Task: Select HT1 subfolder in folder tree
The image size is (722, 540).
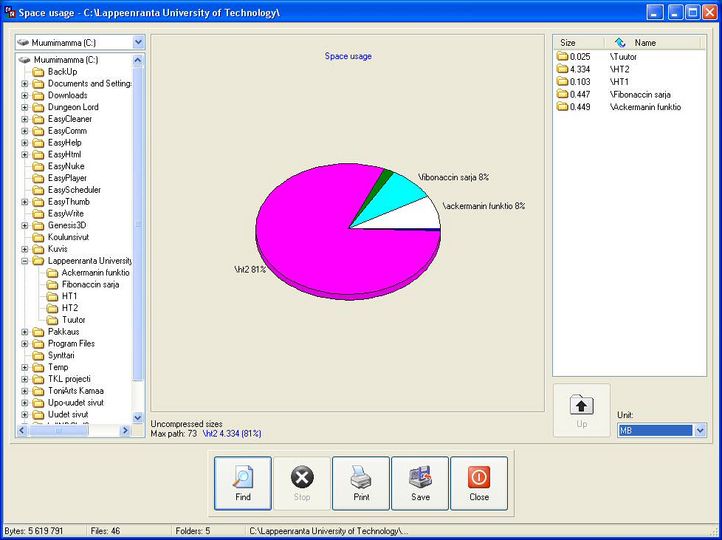Action: [70, 296]
